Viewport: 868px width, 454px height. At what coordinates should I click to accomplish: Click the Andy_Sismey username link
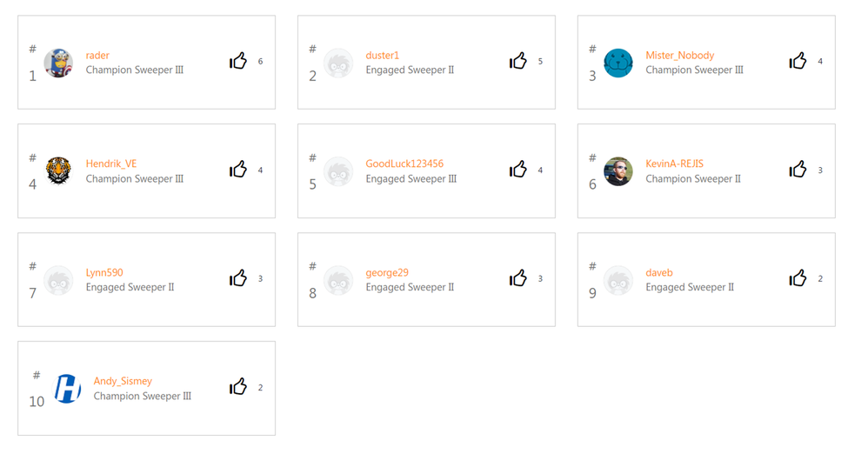click(x=123, y=382)
